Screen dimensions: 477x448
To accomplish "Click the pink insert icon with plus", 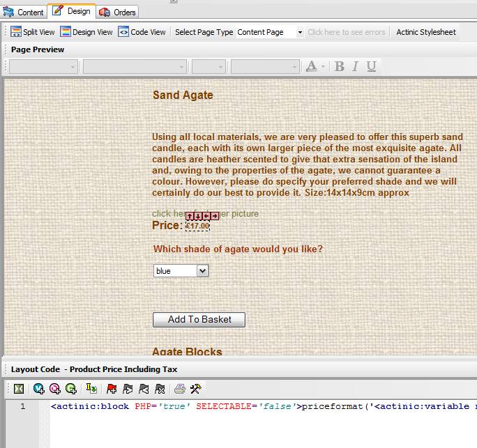I will pos(55,389).
